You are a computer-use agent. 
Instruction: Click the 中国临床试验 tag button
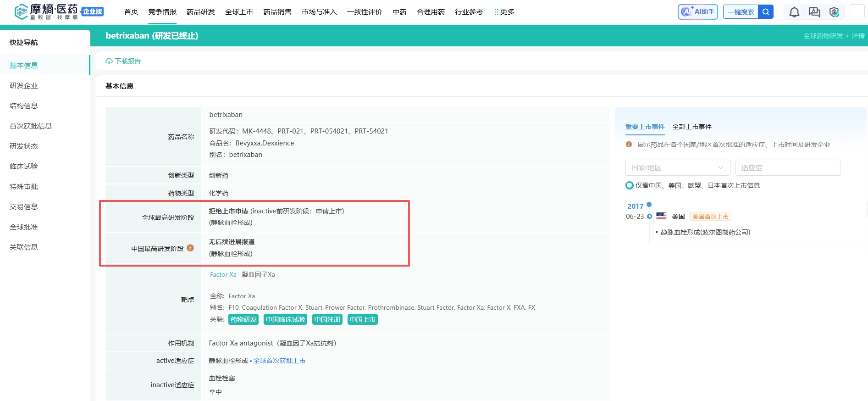(285, 319)
